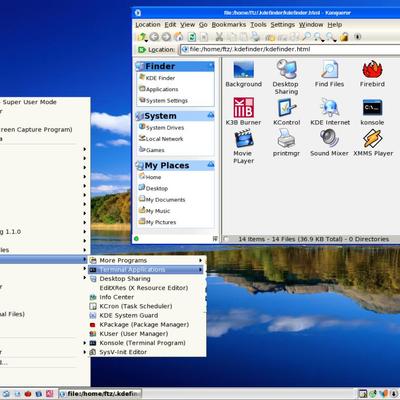400x400 pixels.
Task: Open the Location menu
Action: [148, 25]
